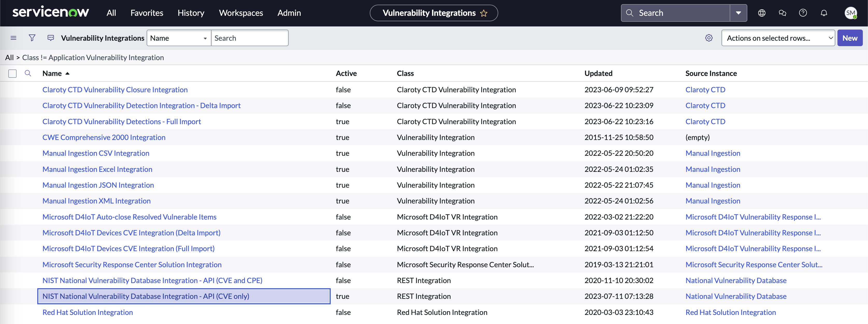Open National Vulnerability Database source in CVE only row
Image resolution: width=868 pixels, height=324 pixels.
pyautogui.click(x=736, y=296)
